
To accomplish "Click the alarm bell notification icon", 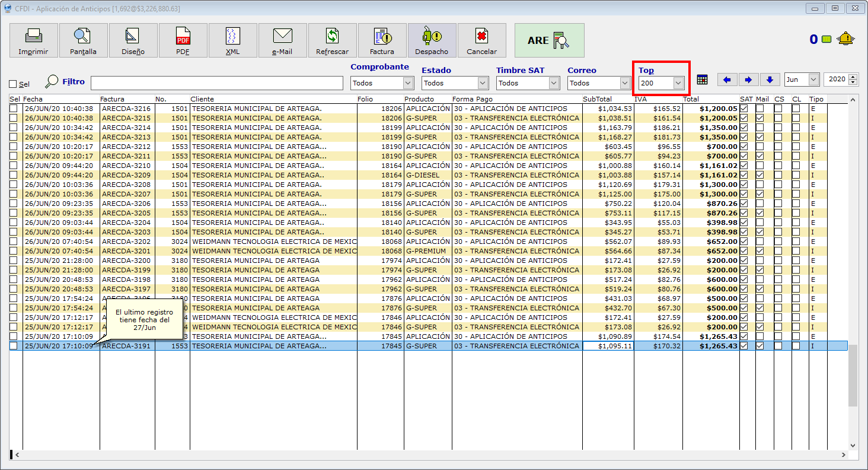I will (x=845, y=39).
